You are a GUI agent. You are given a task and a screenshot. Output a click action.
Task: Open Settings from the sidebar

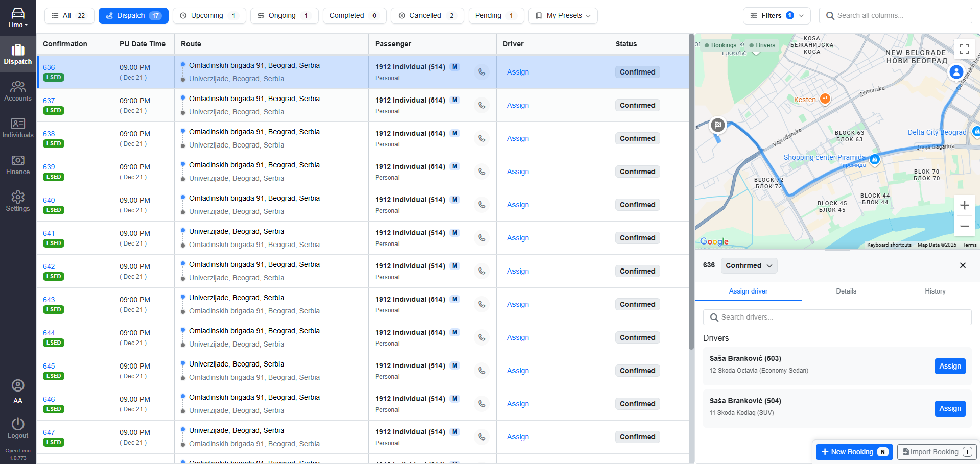tap(18, 202)
